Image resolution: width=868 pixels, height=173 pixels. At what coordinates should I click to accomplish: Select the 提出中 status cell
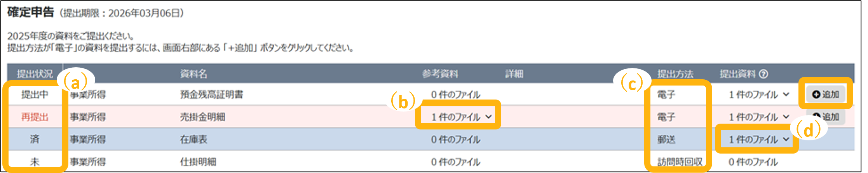pos(35,94)
